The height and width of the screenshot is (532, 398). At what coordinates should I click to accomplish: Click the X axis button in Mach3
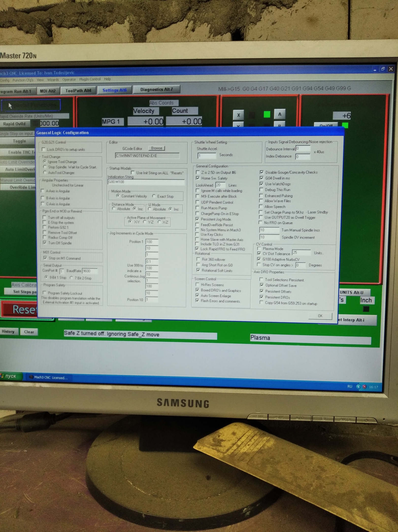tap(238, 115)
